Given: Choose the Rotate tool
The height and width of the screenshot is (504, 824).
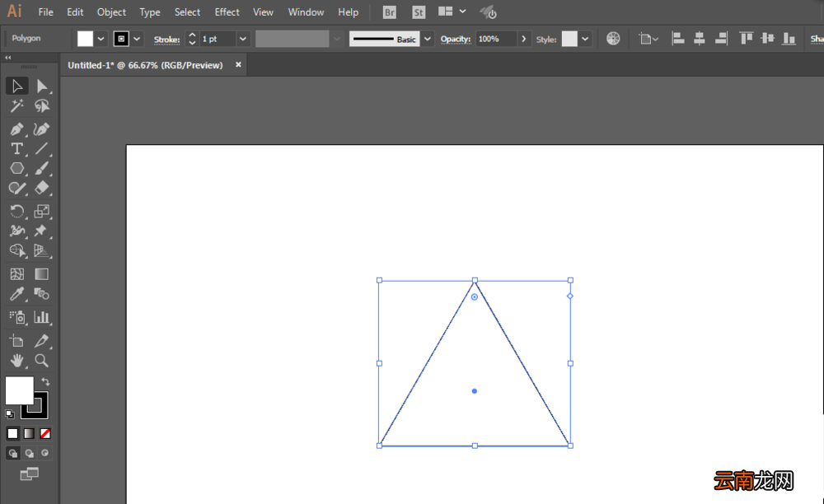Looking at the screenshot, I should (x=16, y=211).
